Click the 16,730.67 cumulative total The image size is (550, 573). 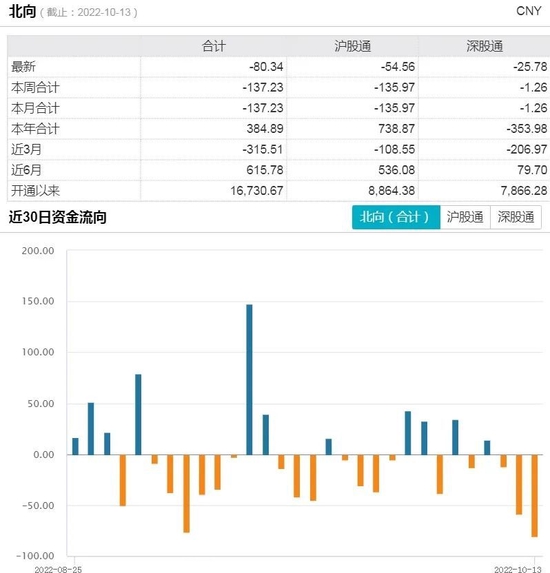257,191
